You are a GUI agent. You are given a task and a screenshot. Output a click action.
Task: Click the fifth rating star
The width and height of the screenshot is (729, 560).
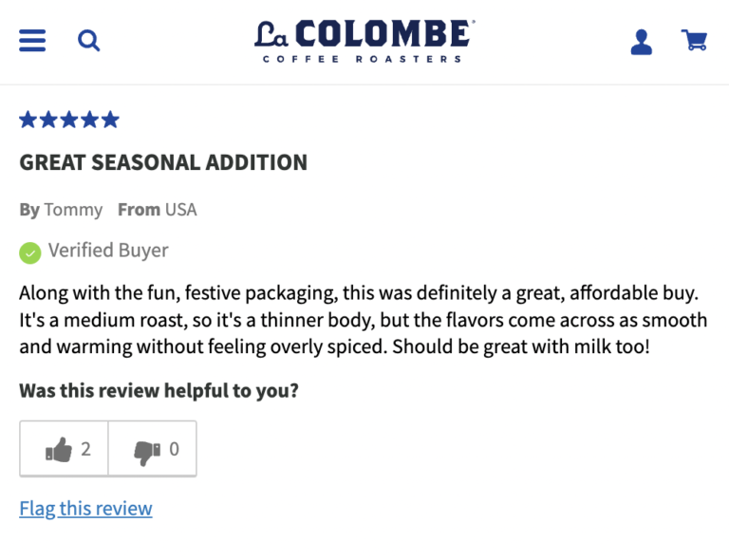110,120
